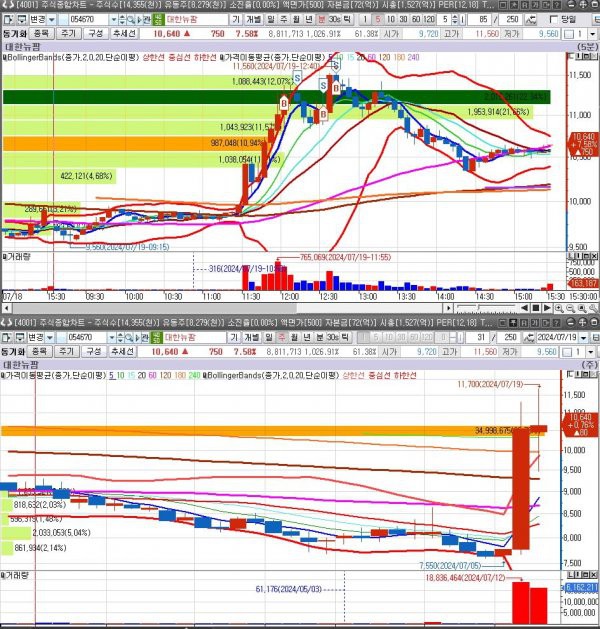Click the 종목 button in the upper chart
The image size is (600, 629).
[41, 33]
